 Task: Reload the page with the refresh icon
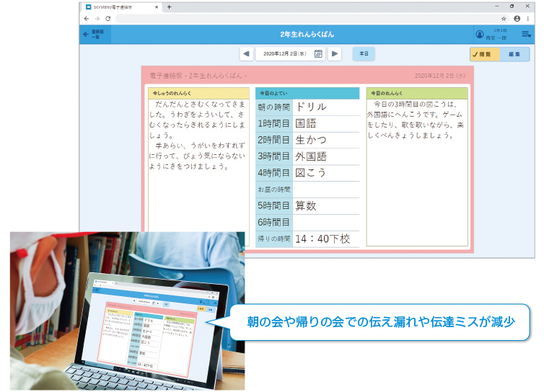click(108, 19)
